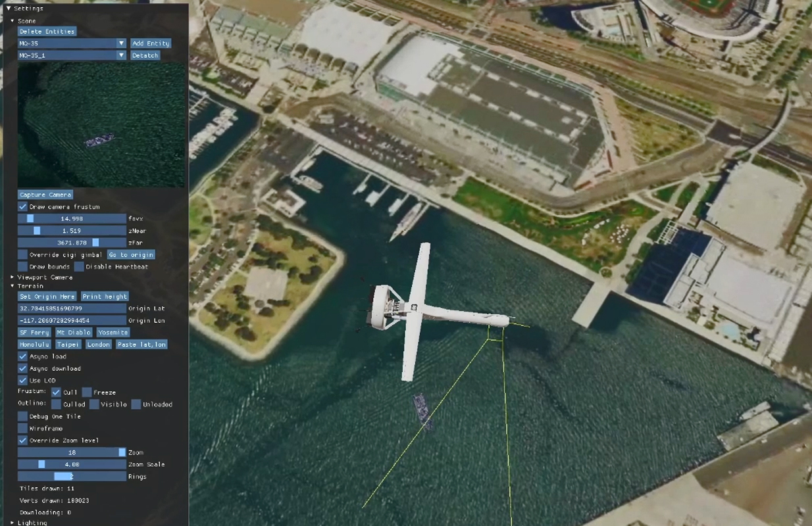Click the Origin Lat input field
Image resolution: width=812 pixels, height=526 pixels.
pos(72,308)
